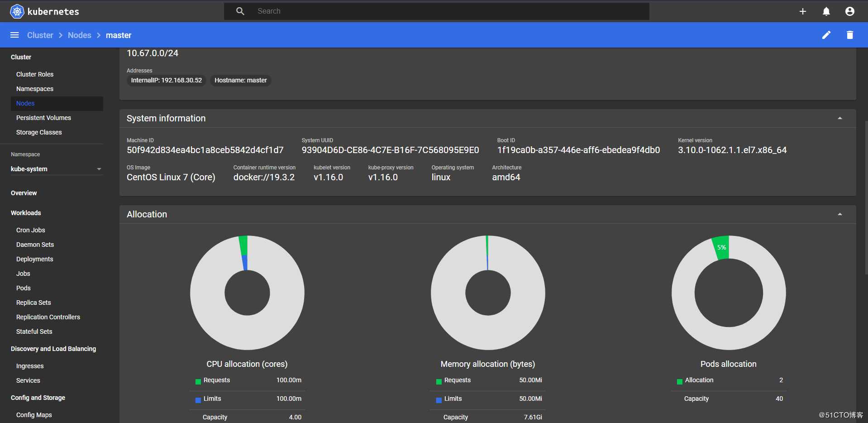868x423 pixels.
Task: Click the master breadcrumb label
Action: click(119, 35)
